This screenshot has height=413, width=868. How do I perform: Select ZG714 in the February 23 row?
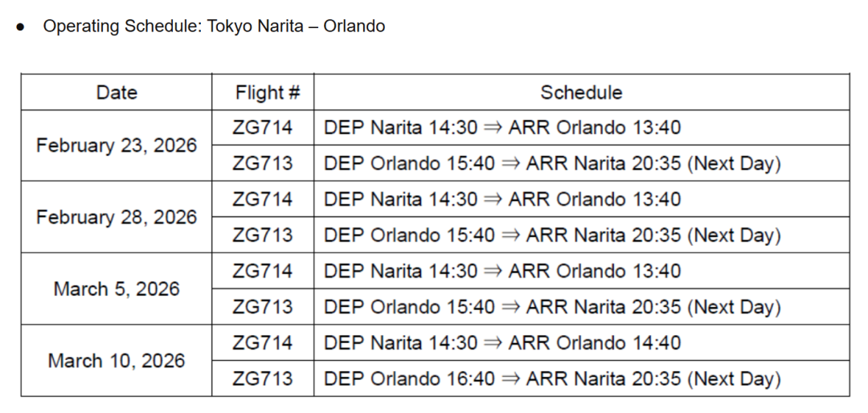pyautogui.click(x=262, y=128)
